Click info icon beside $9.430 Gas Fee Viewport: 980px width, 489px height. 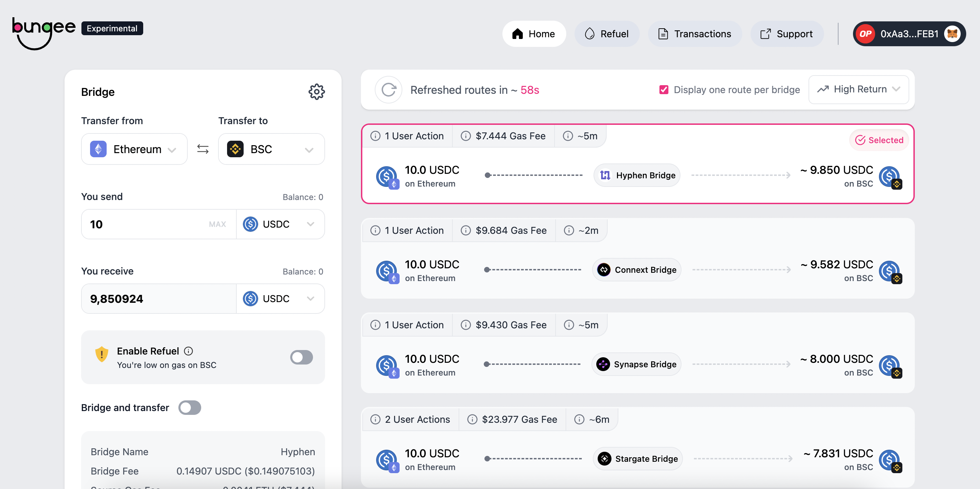click(x=465, y=325)
